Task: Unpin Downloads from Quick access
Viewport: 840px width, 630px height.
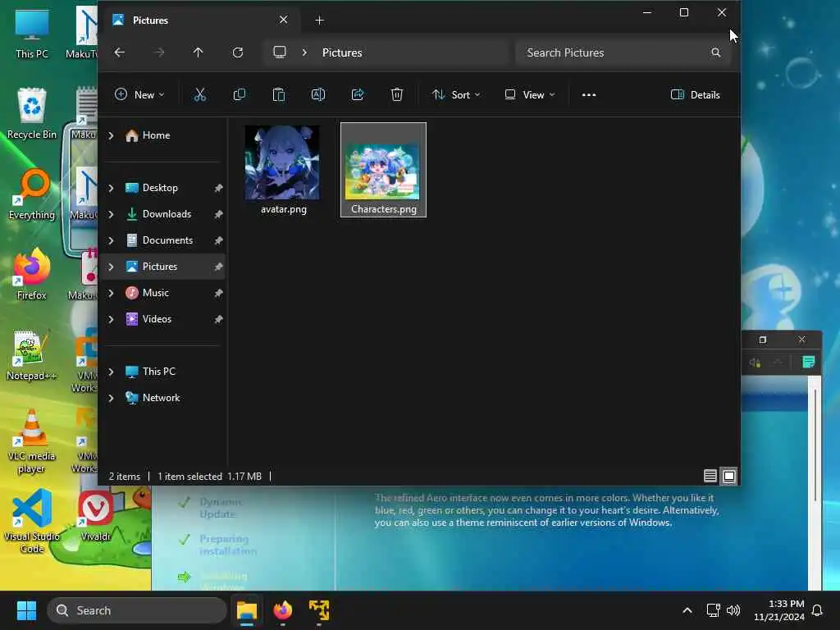Action: click(218, 214)
